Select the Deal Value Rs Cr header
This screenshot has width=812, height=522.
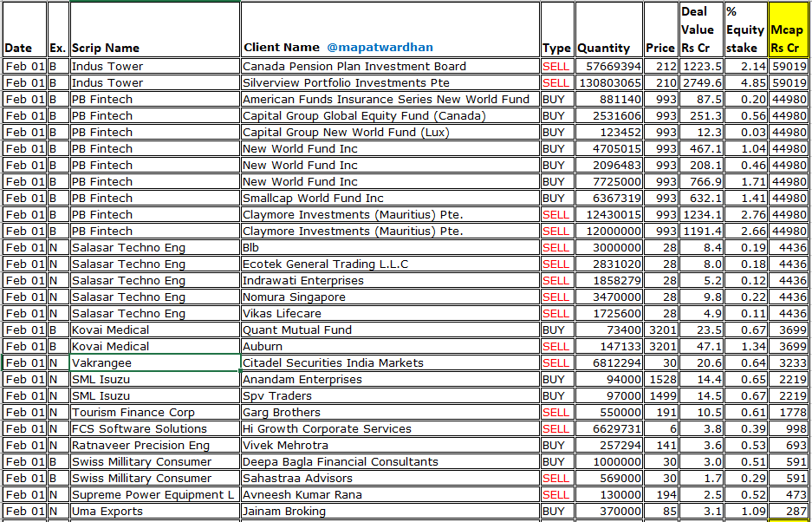(x=702, y=29)
